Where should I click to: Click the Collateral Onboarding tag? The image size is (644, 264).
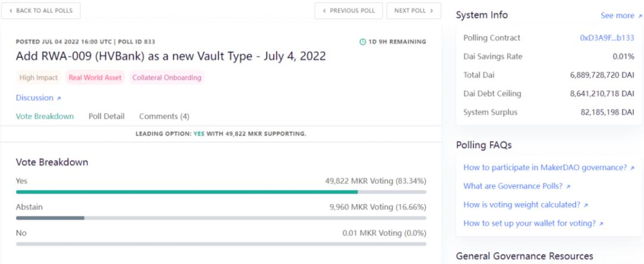166,78
